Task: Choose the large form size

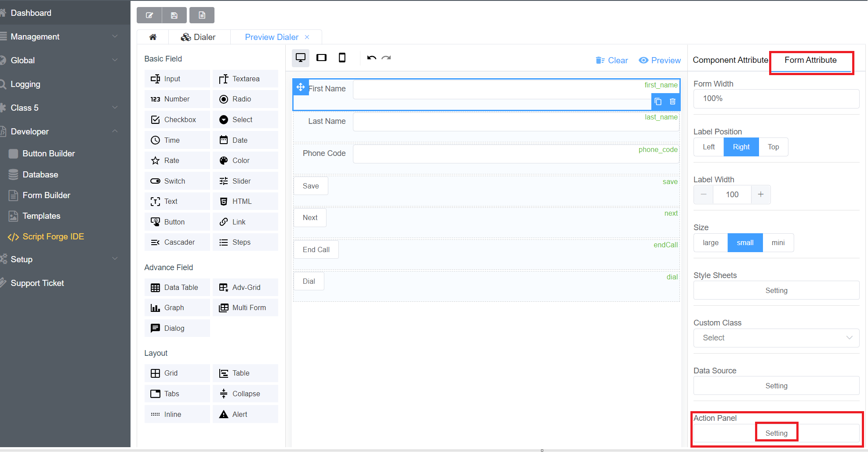Action: point(710,243)
